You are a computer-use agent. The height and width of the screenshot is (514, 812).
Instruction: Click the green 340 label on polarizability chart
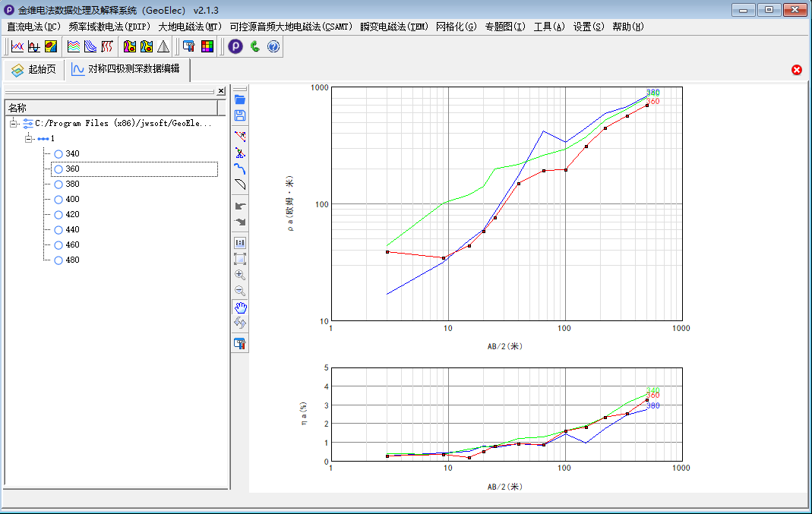[652, 389]
